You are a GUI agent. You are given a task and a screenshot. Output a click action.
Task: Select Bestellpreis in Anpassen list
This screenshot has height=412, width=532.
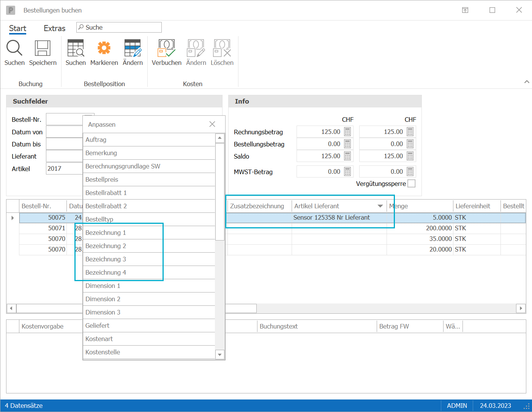[x=149, y=179]
